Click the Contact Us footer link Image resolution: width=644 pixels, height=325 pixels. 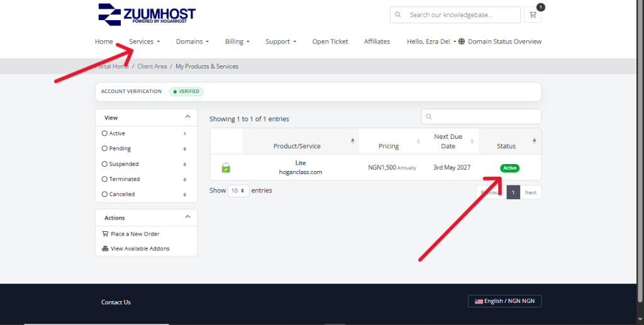tap(116, 302)
